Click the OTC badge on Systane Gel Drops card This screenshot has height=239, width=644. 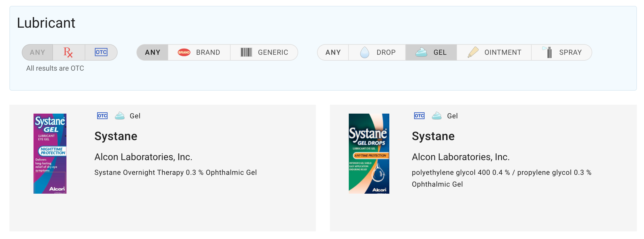[x=419, y=116]
